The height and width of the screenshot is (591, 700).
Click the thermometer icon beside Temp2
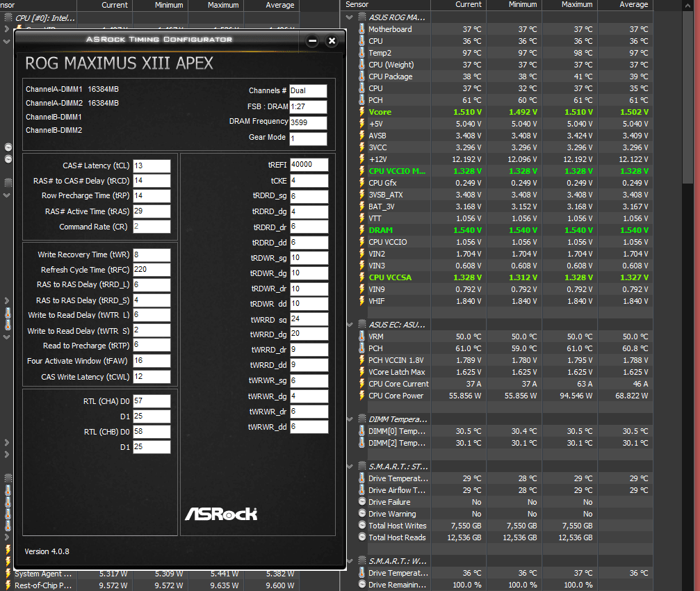click(x=361, y=53)
